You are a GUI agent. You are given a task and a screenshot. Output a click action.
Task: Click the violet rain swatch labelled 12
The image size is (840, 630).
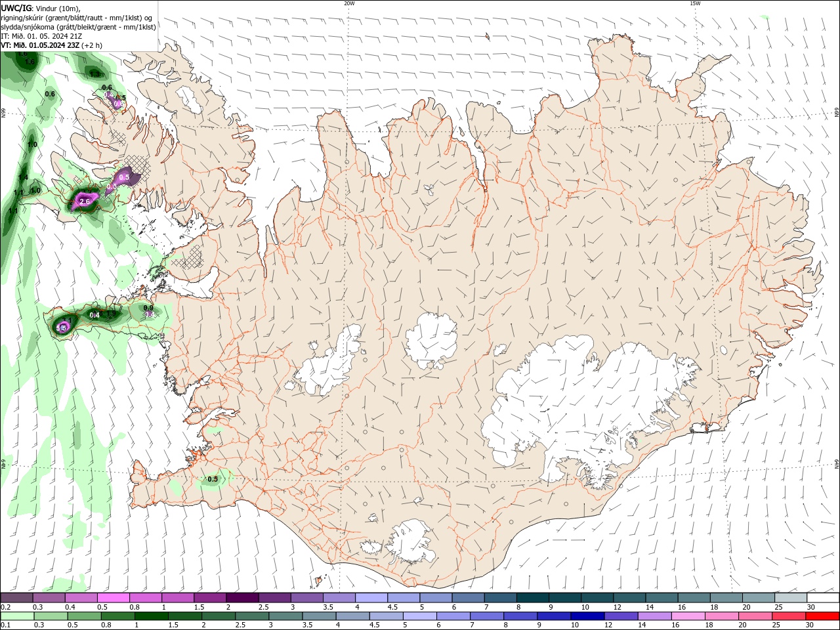pyautogui.click(x=620, y=616)
